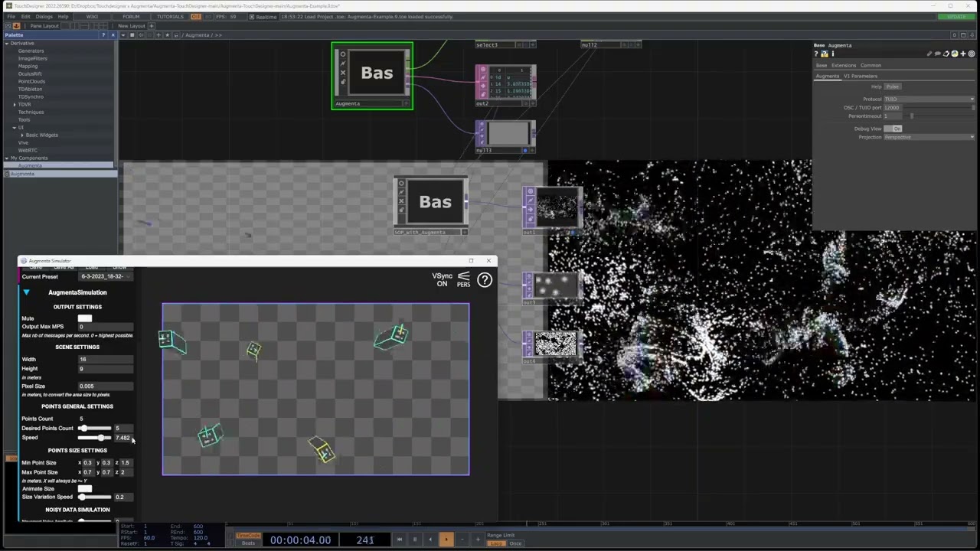
Task: Open the Dialogs menu
Action: pyautogui.click(x=44, y=17)
